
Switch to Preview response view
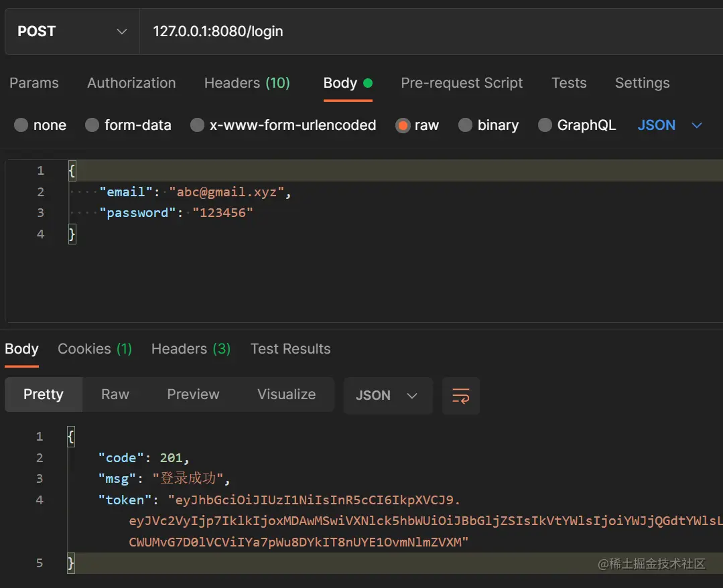193,394
